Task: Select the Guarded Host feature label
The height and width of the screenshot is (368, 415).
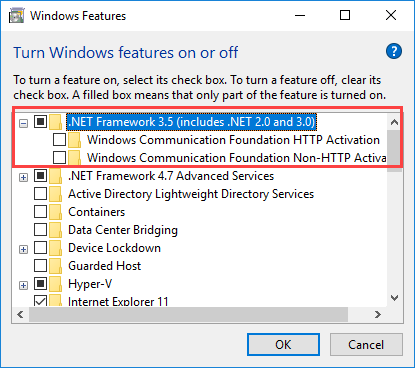Action: pyautogui.click(x=105, y=266)
